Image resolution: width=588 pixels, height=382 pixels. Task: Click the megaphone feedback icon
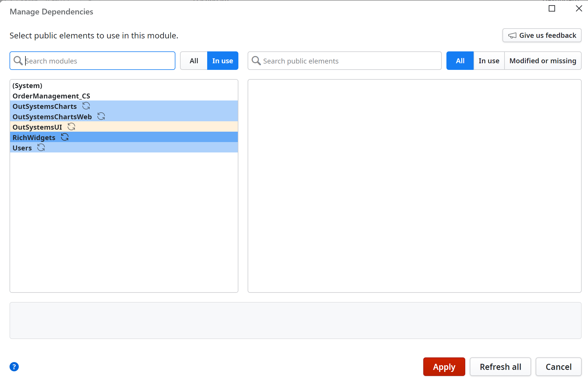tap(512, 36)
